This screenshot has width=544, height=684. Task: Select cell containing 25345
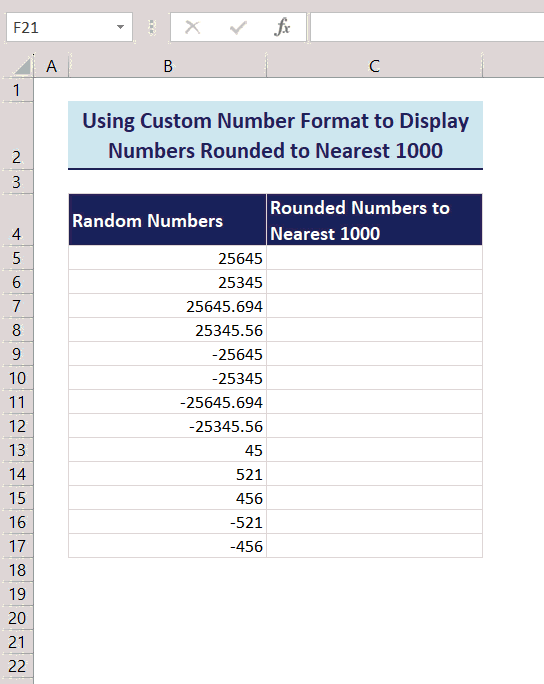coord(168,282)
